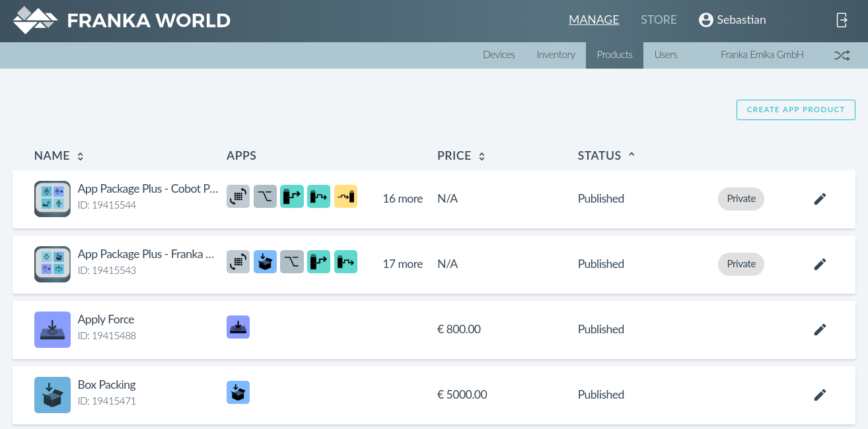Image resolution: width=868 pixels, height=429 pixels.
Task: Click Franka Emika GmbH organization name
Action: pyautogui.click(x=762, y=55)
